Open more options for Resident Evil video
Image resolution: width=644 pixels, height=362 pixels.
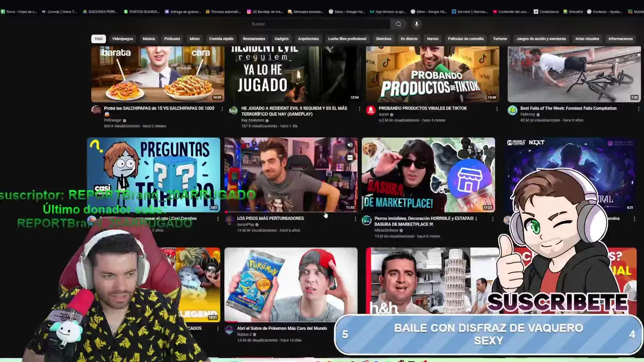[359, 109]
